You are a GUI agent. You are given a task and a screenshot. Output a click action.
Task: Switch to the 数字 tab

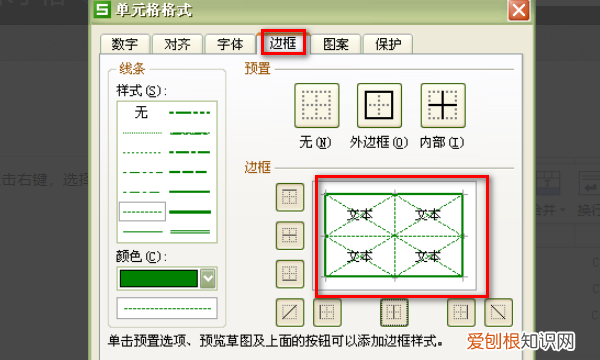125,44
